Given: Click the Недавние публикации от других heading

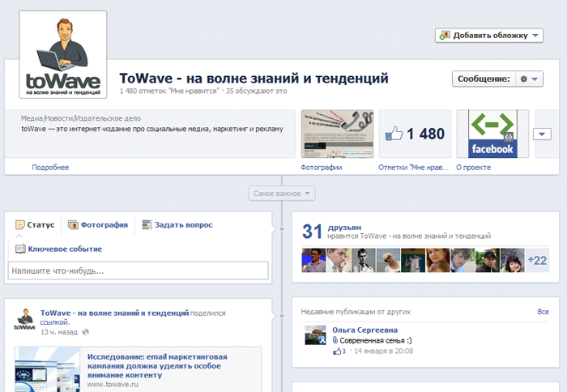Looking at the screenshot, I should [x=356, y=312].
